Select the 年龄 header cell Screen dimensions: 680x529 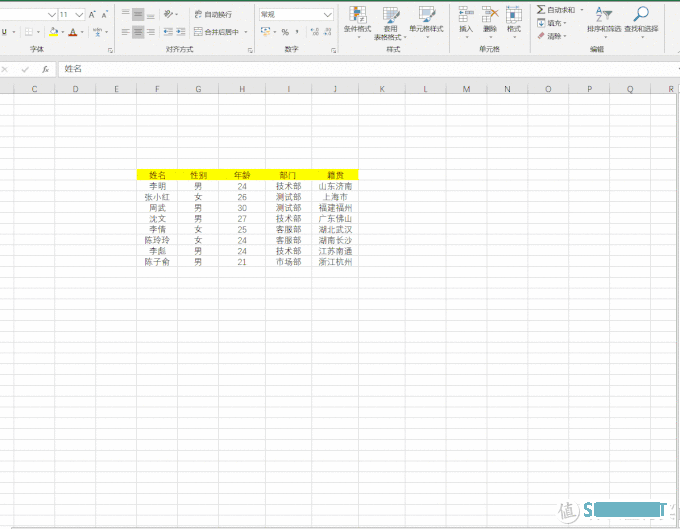pos(242,175)
